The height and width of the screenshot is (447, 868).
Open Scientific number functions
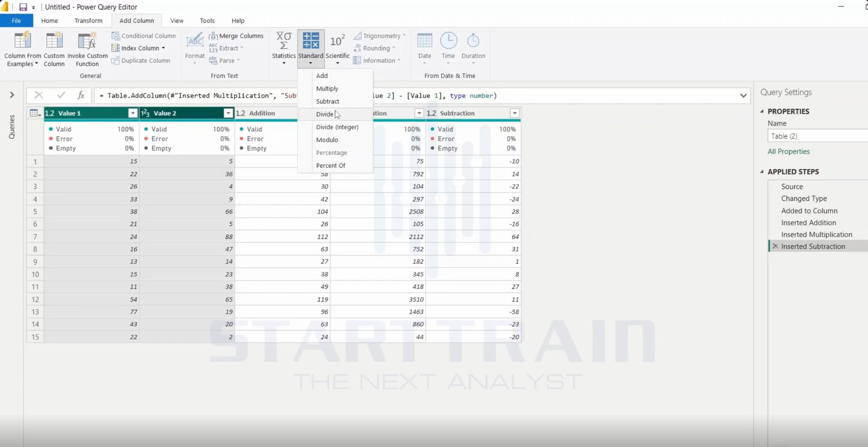pyautogui.click(x=337, y=48)
